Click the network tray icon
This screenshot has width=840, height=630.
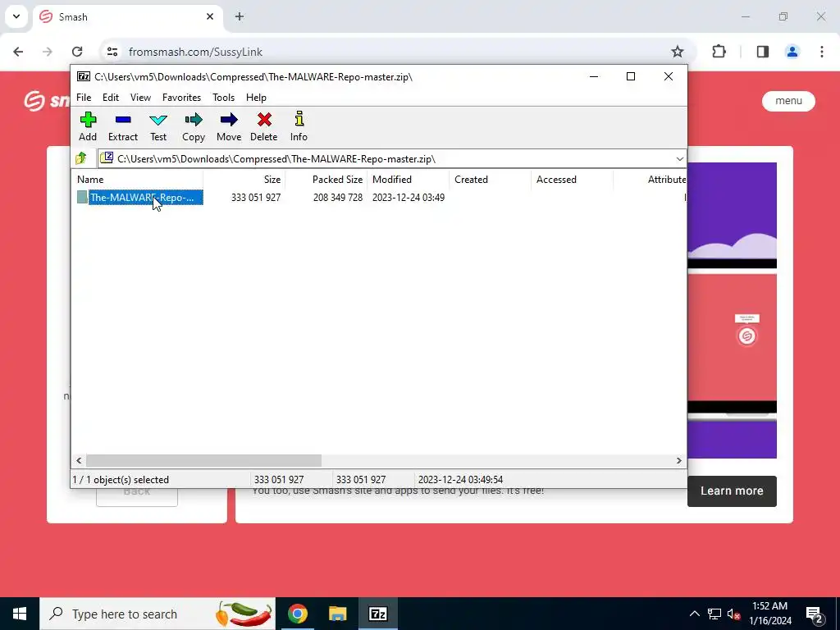(x=714, y=614)
